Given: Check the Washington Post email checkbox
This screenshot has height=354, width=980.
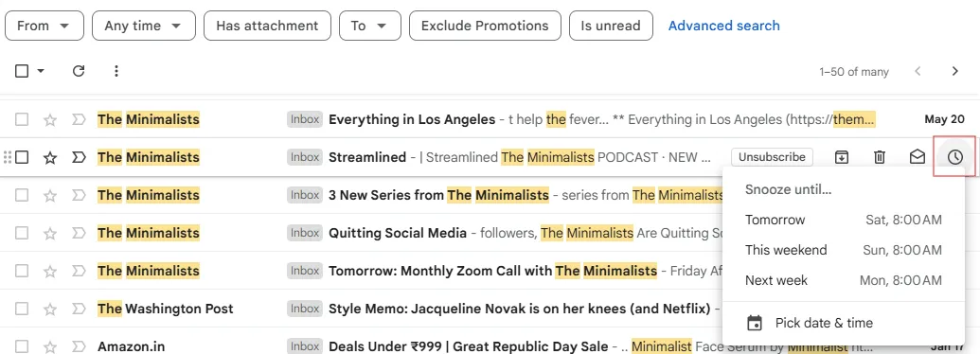Looking at the screenshot, I should click(x=22, y=309).
